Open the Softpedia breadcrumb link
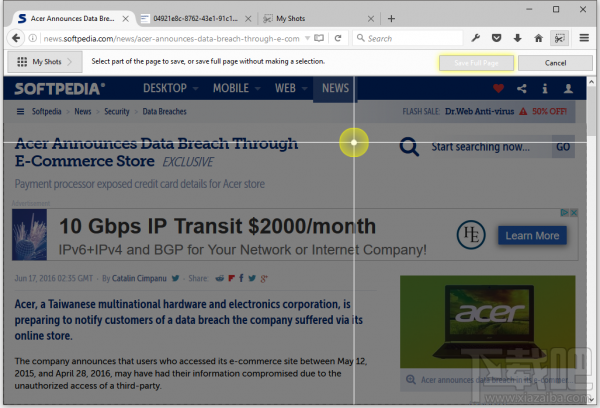This screenshot has width=600, height=408. tap(46, 111)
